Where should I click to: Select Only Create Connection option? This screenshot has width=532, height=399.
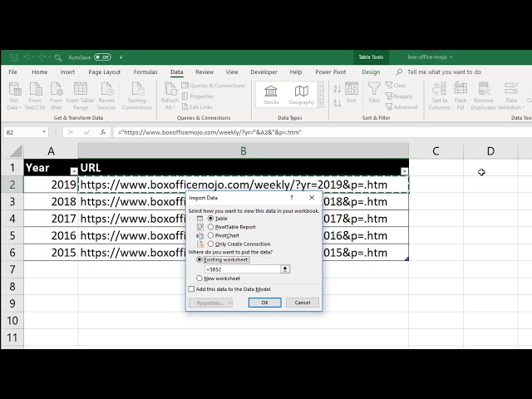pos(210,244)
